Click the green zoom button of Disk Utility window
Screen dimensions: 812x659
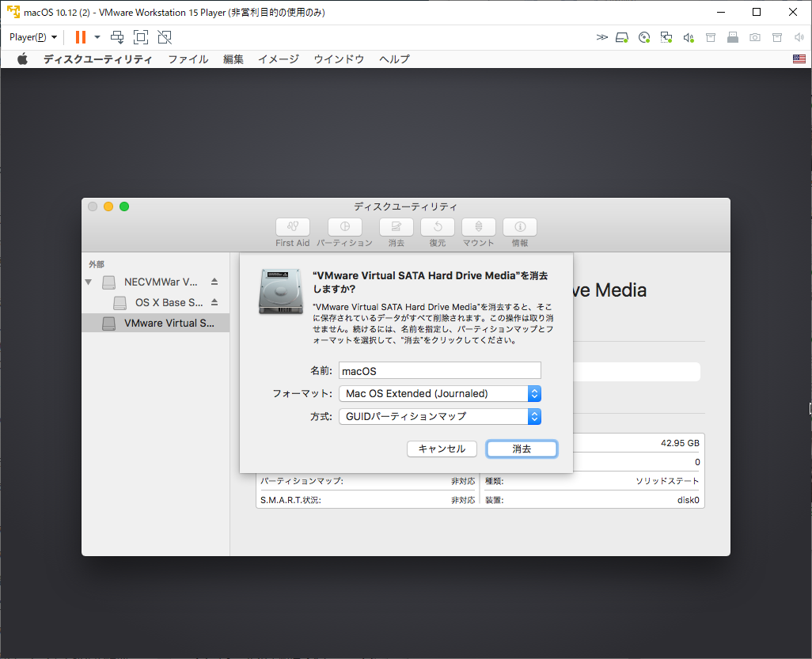124,206
